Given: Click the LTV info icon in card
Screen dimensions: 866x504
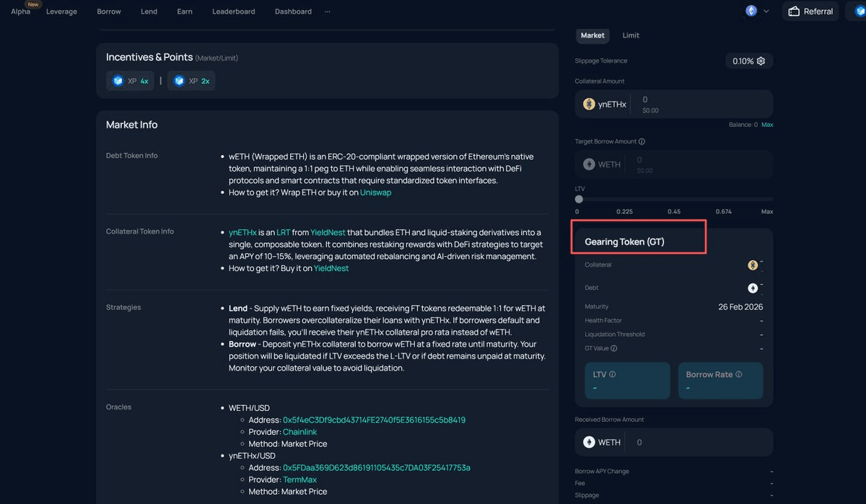Looking at the screenshot, I should [613, 375].
